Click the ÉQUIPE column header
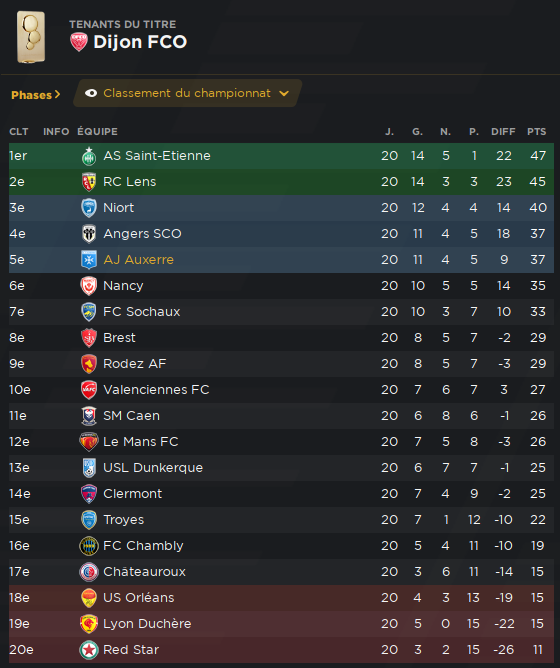The image size is (560, 668). pos(98,132)
